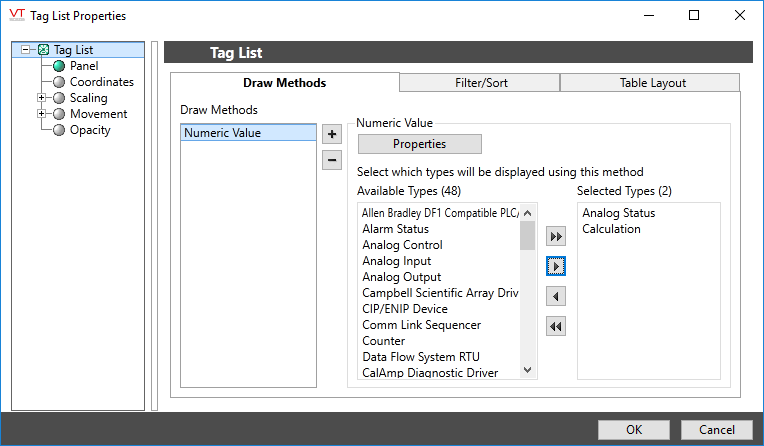The image size is (764, 446).
Task: Open Numeric Value Properties button
Action: pyautogui.click(x=419, y=144)
